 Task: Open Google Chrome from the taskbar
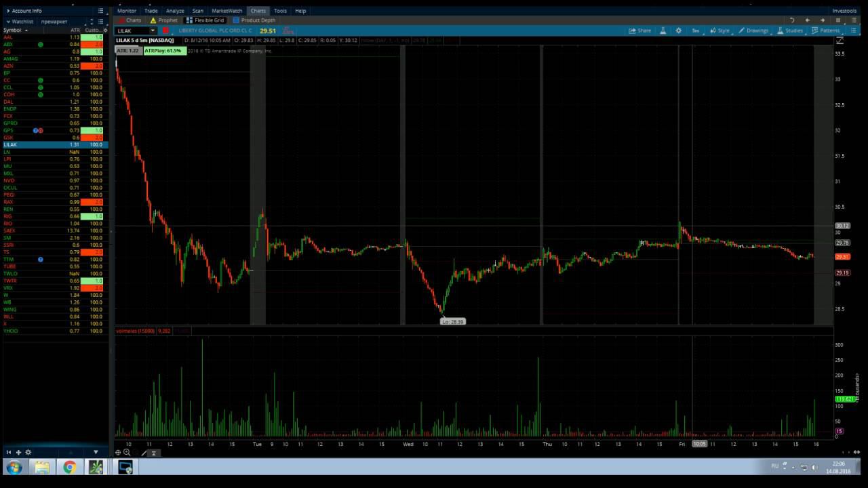pos(69,467)
